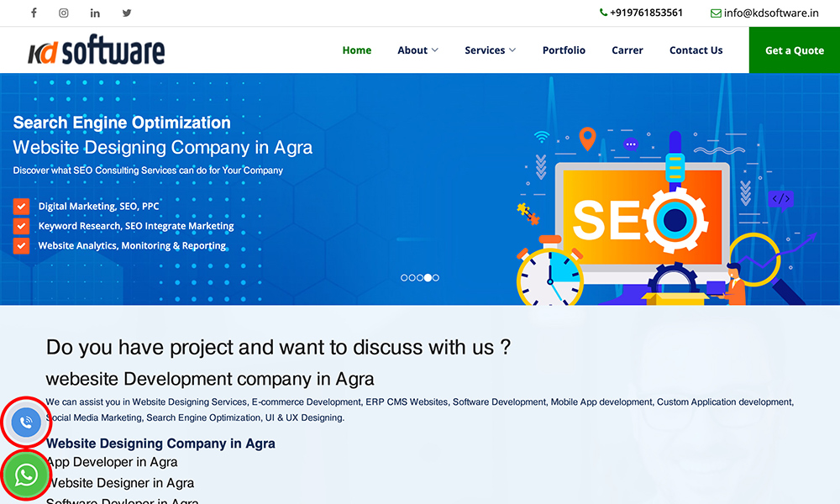The image size is (840, 504).
Task: Click the green phone icon by number
Action: tap(603, 13)
